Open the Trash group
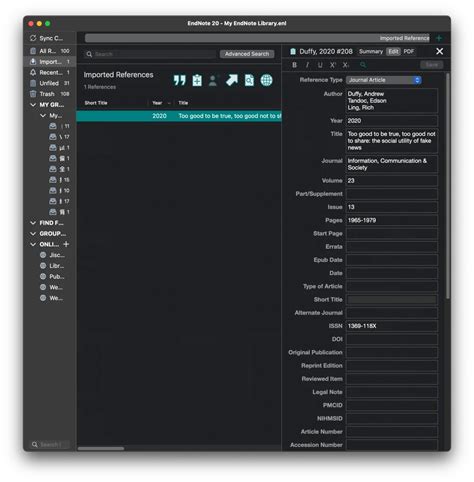The height and width of the screenshot is (482, 474). point(50,94)
